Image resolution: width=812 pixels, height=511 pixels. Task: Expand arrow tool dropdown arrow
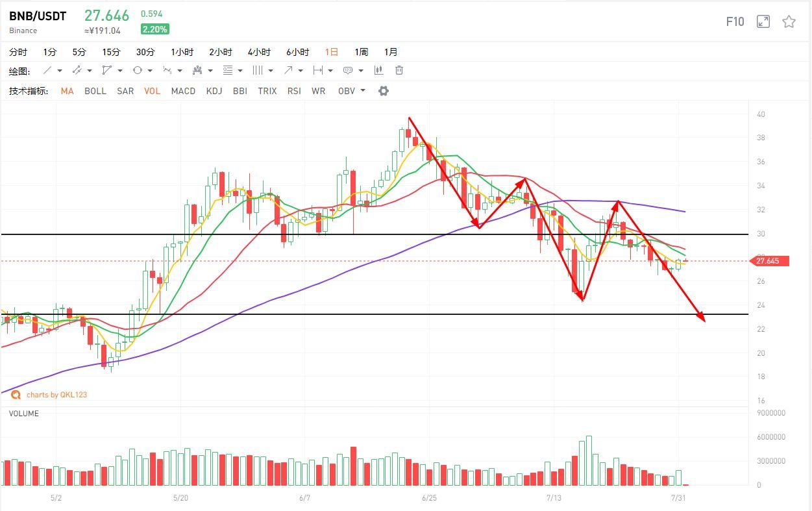coord(301,71)
